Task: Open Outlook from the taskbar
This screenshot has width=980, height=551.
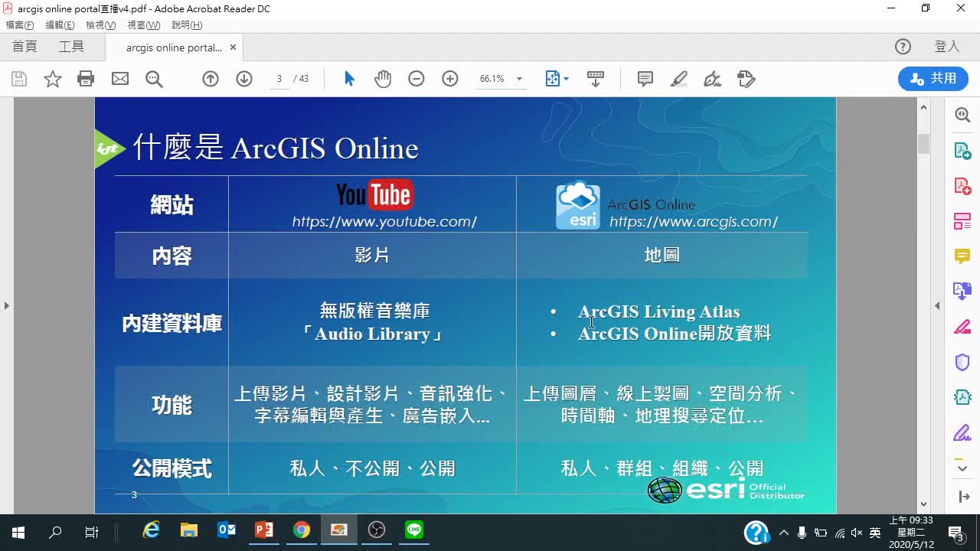Action: tap(227, 530)
